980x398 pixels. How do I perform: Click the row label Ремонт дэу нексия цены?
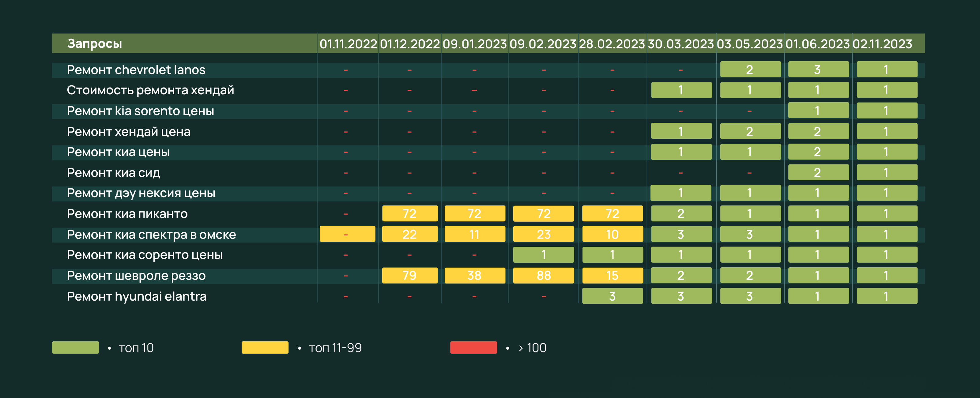141,193
